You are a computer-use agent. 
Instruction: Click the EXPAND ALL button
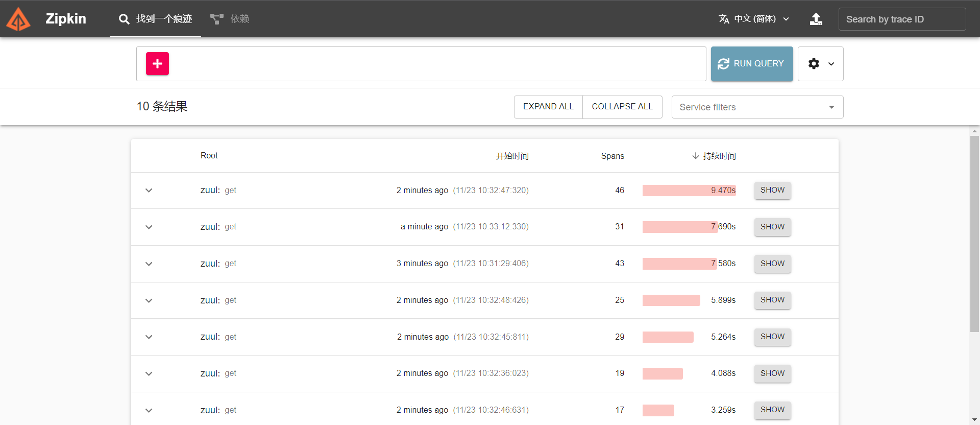[x=548, y=107]
